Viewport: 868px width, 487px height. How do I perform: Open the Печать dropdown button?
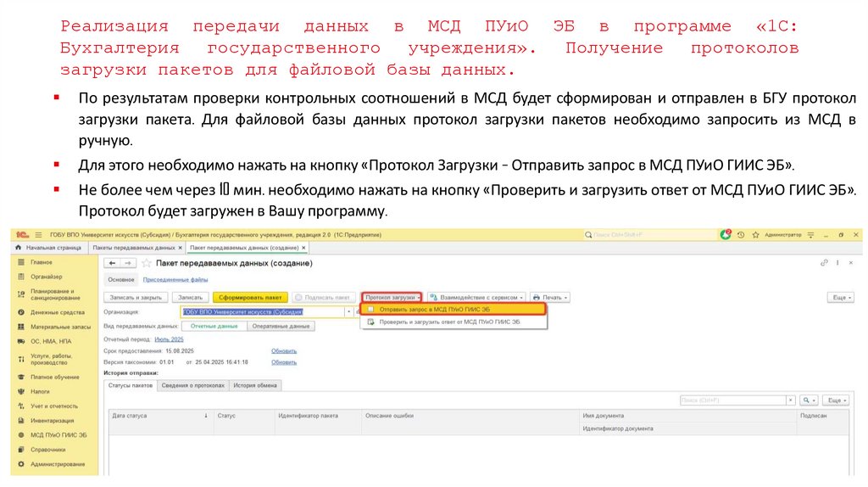coord(550,298)
